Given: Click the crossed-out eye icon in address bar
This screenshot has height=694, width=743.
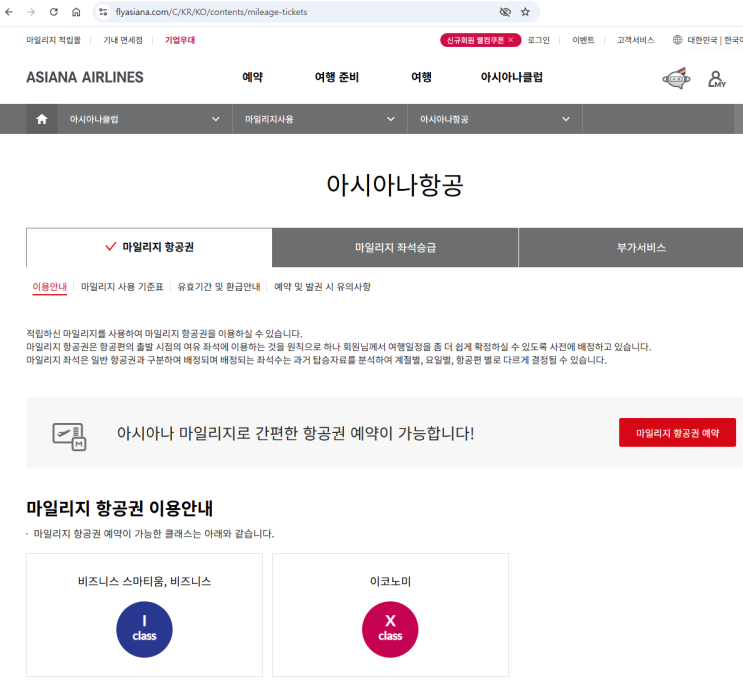Looking at the screenshot, I should [505, 12].
